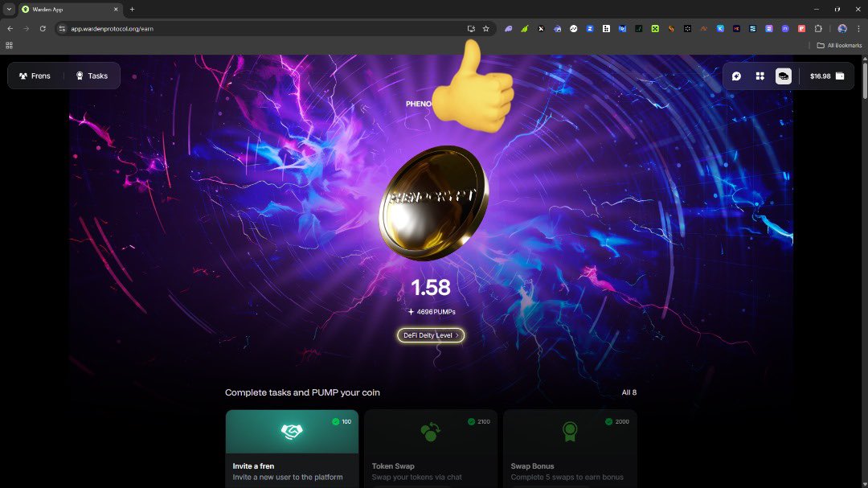Click the 1.58 coin value
This screenshot has width=868, height=488.
pos(431,288)
